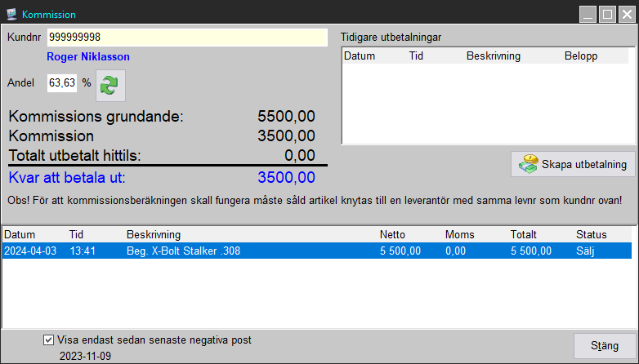Click Belopp header in Tidigare utbetalningar
639x364 pixels.
(x=580, y=56)
